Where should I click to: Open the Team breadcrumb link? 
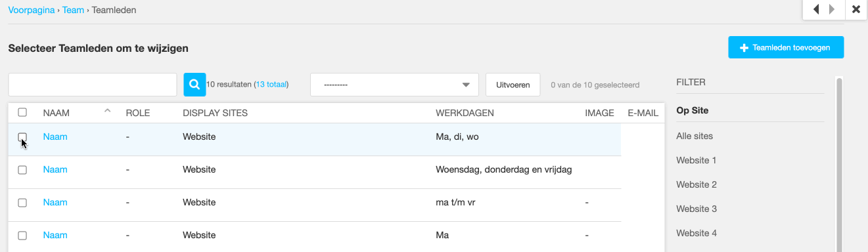(x=73, y=10)
